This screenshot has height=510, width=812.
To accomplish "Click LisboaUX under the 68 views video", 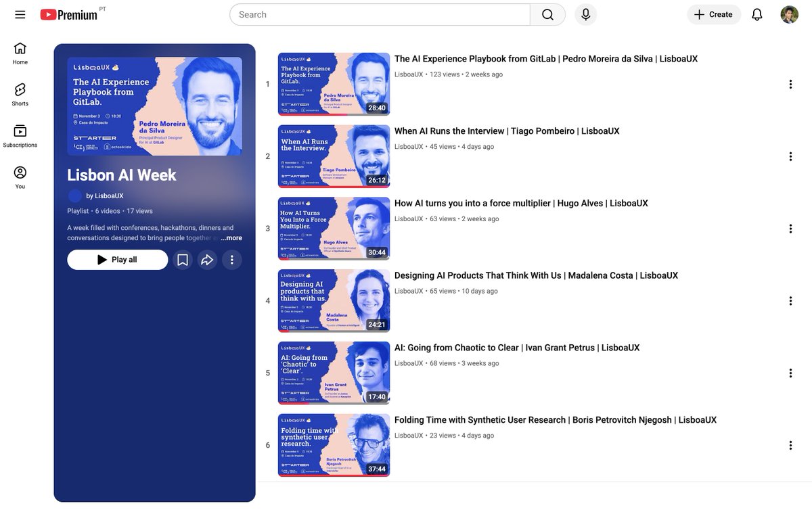I will pyautogui.click(x=409, y=363).
